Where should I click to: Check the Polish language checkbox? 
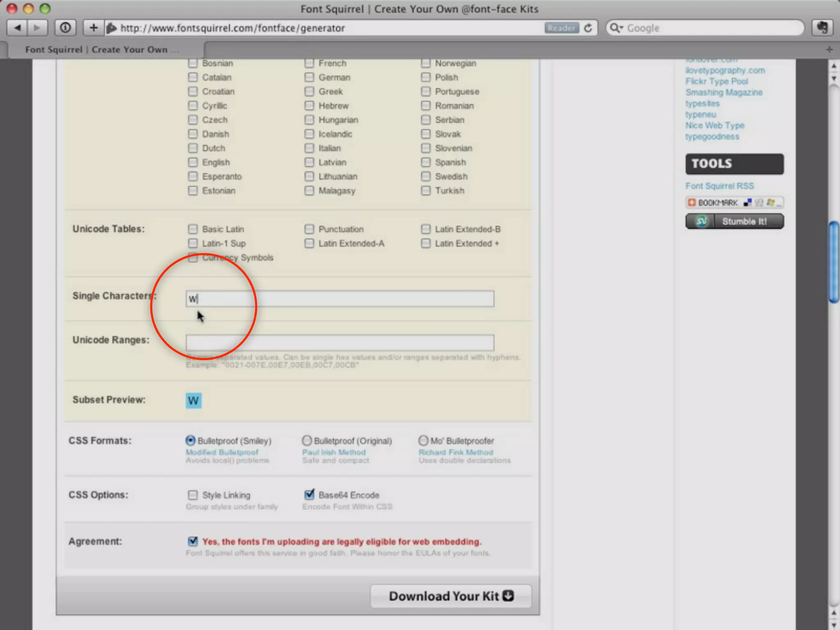pos(426,77)
